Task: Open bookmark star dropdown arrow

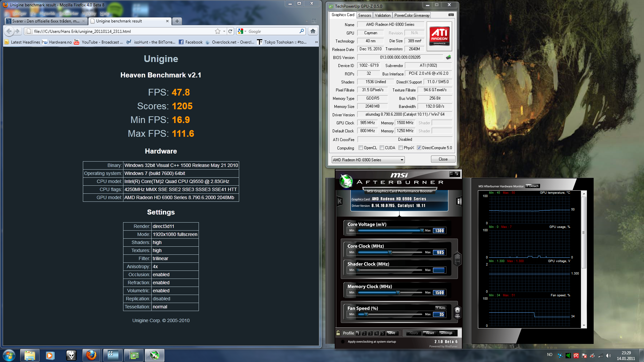Action: pyautogui.click(x=224, y=31)
